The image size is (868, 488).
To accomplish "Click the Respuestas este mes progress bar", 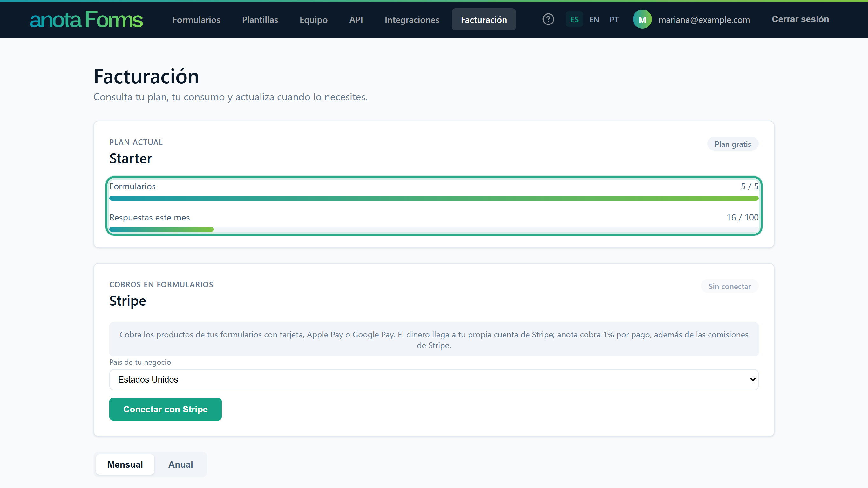I will (x=434, y=229).
